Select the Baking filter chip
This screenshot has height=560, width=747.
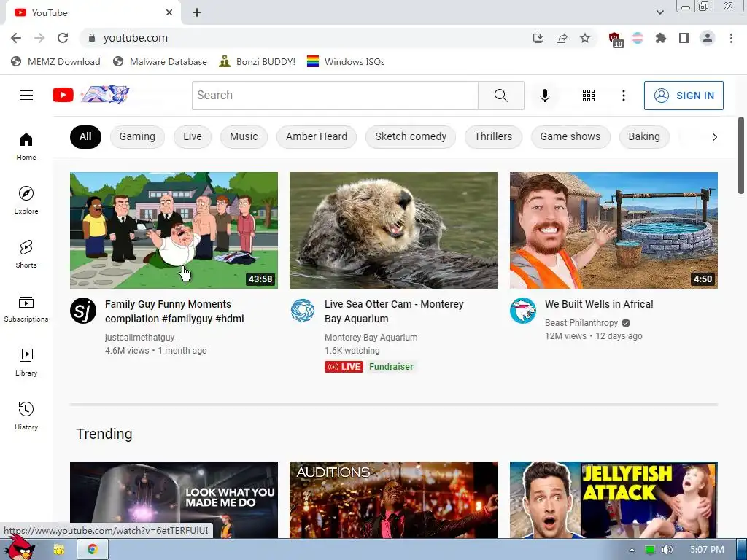coord(644,136)
